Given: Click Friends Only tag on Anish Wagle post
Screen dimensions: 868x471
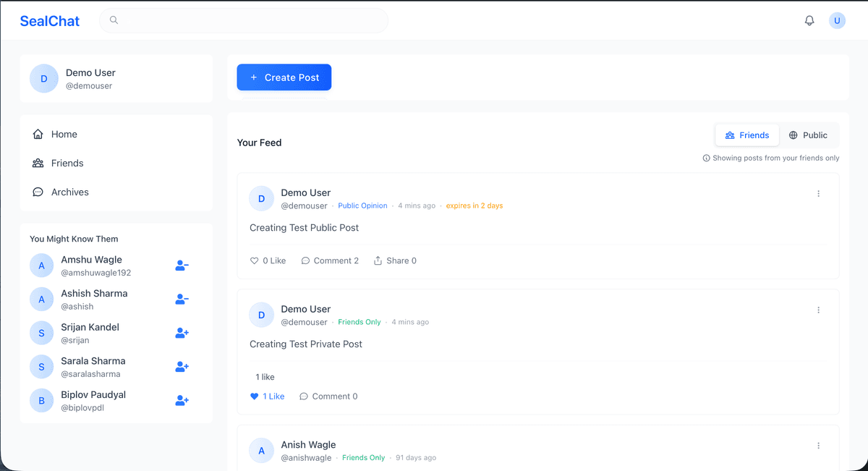Looking at the screenshot, I should click(x=364, y=458).
